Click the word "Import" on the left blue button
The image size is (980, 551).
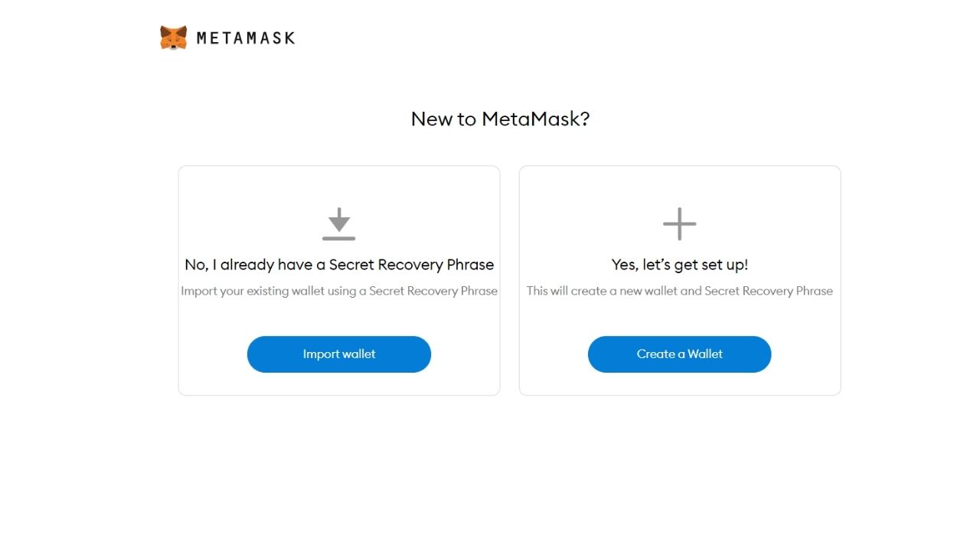[x=320, y=354]
